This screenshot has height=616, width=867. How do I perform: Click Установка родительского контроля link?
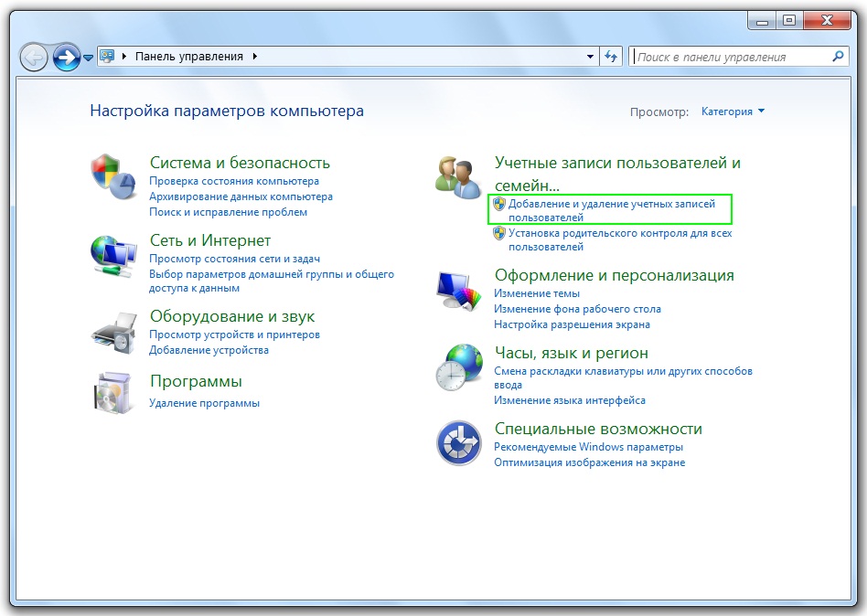(x=620, y=239)
